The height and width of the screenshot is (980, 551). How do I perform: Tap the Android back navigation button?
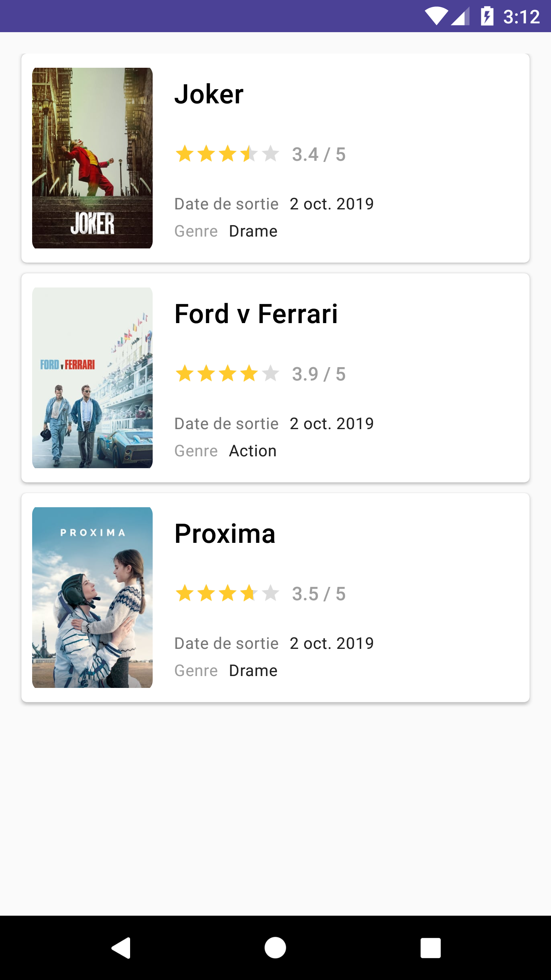coord(121,948)
